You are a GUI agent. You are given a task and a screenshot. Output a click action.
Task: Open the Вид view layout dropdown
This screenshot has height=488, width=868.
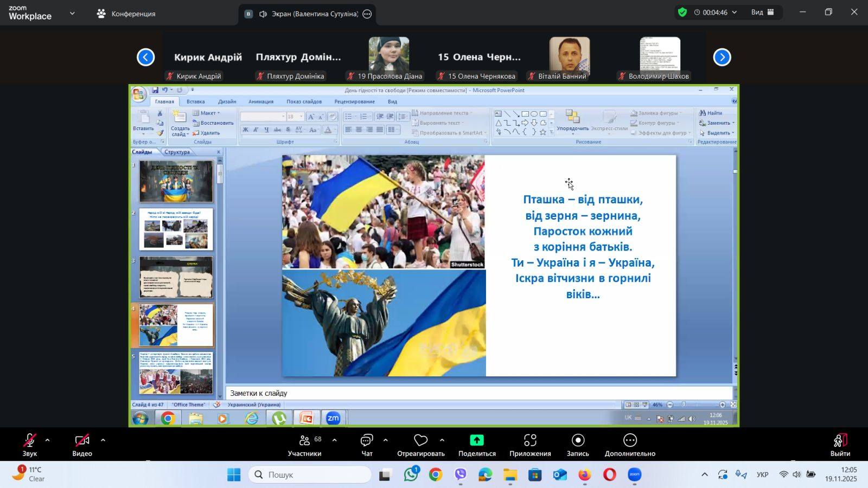click(x=762, y=12)
